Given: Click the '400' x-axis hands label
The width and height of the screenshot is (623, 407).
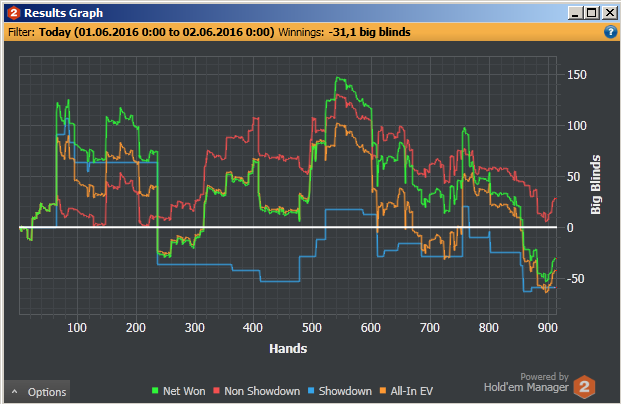Looking at the screenshot, I should click(x=253, y=328).
